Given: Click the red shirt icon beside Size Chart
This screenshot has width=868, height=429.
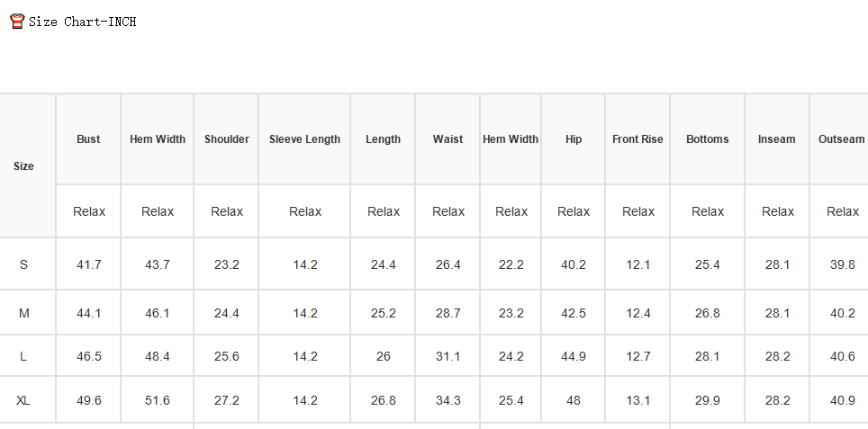Looking at the screenshot, I should tap(17, 22).
